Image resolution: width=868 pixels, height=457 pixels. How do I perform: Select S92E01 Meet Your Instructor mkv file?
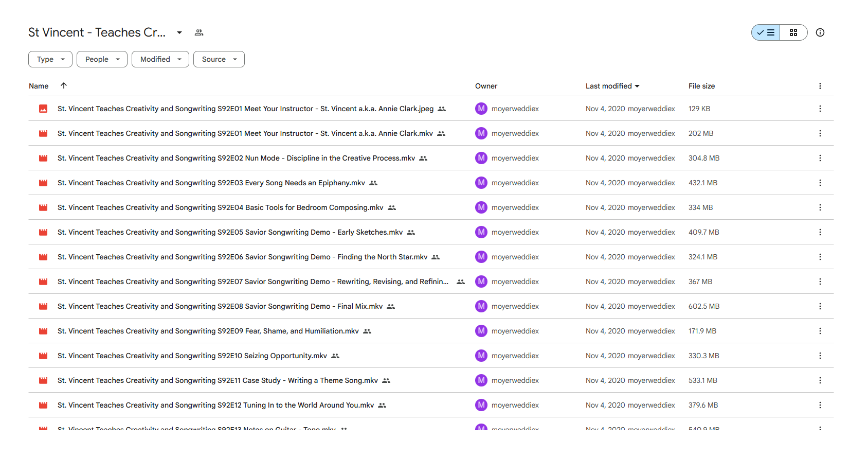[x=431, y=133]
